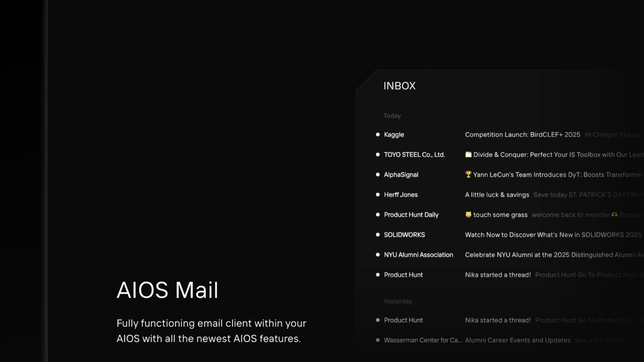Click the unread dot beside AlphaSignal
This screenshot has height=362, width=644.
tap(378, 175)
